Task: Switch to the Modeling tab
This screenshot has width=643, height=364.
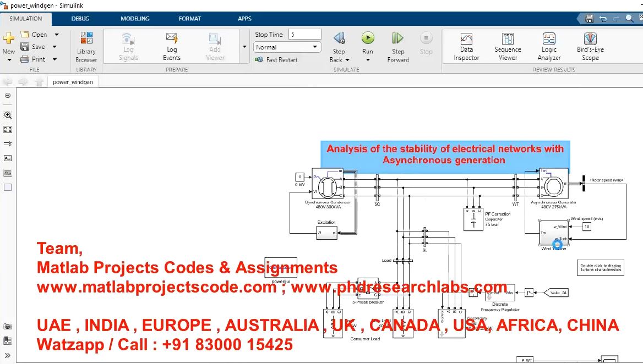Action: [135, 19]
